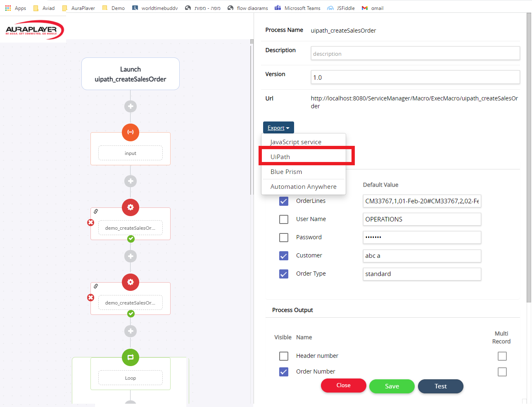
Task: Click the Description input field
Action: pos(415,53)
